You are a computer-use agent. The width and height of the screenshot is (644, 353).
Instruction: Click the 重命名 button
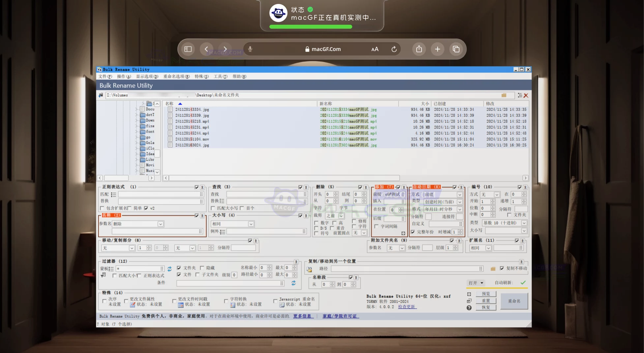point(514,301)
